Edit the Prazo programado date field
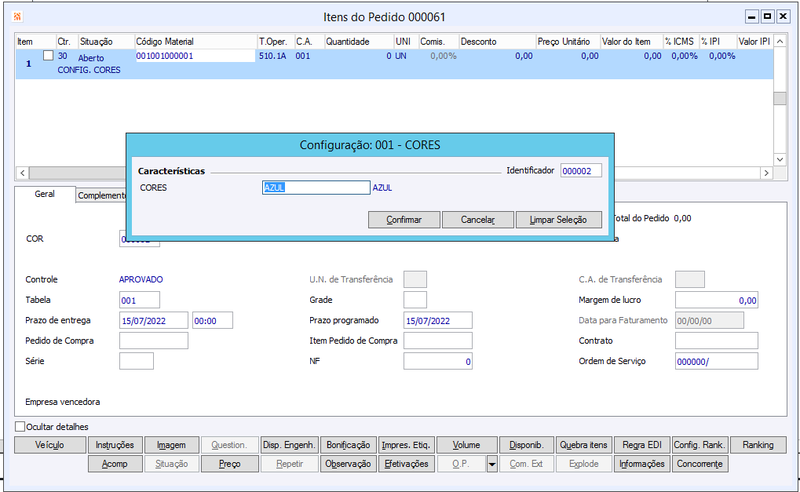The height and width of the screenshot is (492, 800). point(438,321)
